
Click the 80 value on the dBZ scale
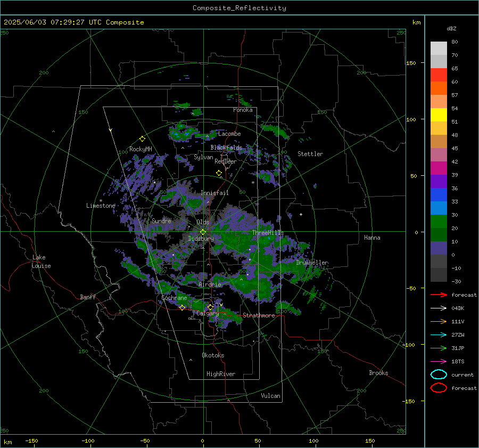tap(455, 42)
